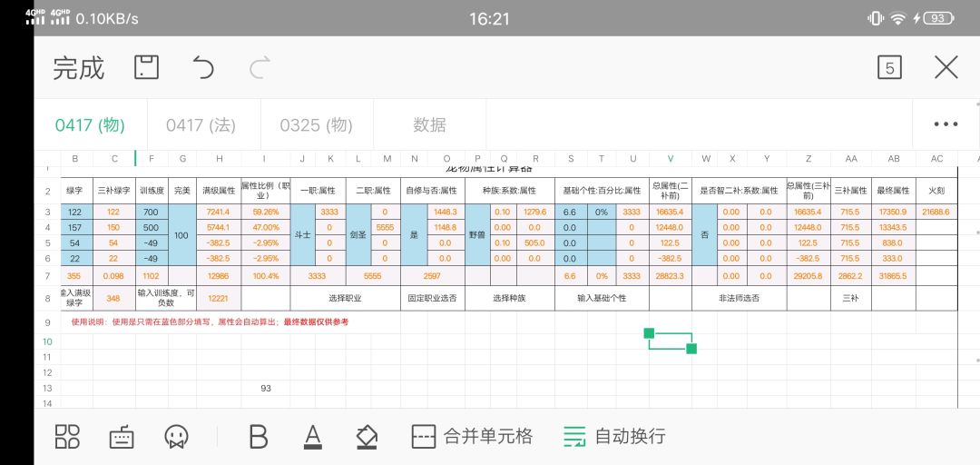
Task: Select cell with value 7241.4
Action: 219,213
